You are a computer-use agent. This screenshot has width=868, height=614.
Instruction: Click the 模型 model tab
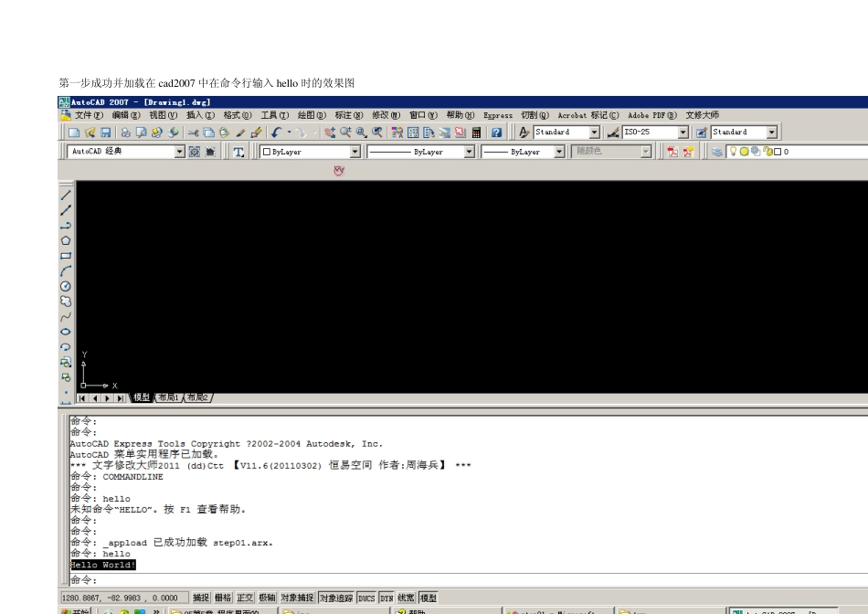tap(141, 397)
